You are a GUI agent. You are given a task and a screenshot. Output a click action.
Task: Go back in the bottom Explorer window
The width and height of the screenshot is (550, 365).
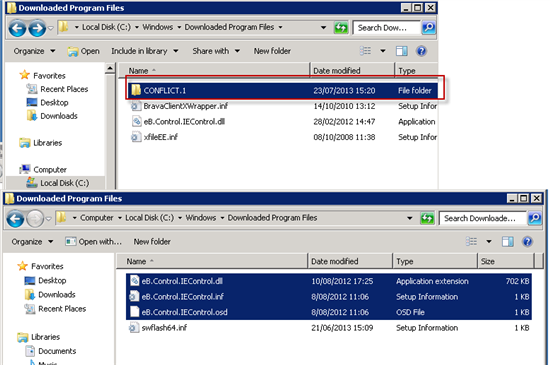point(15,219)
